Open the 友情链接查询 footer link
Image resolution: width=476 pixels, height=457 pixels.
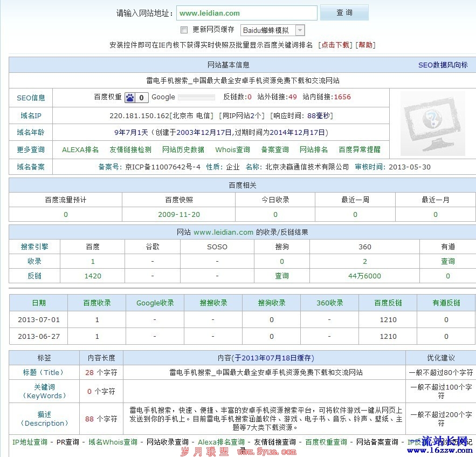pyautogui.click(x=275, y=442)
